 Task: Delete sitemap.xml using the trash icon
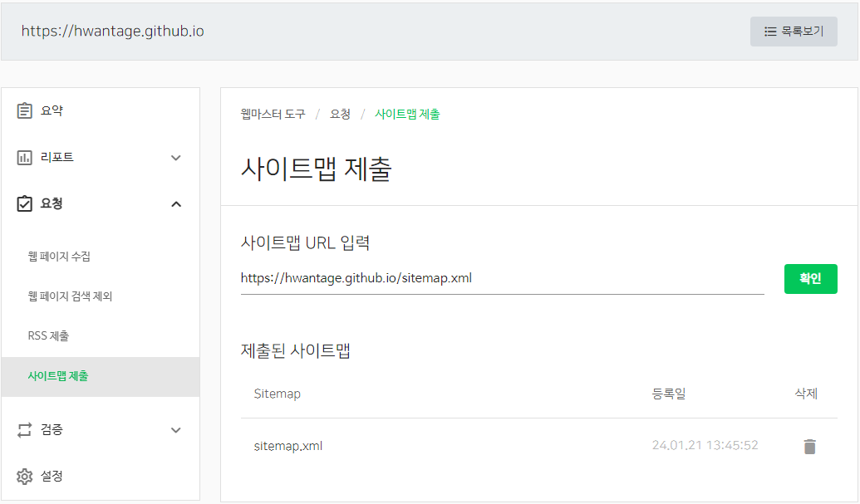(809, 447)
